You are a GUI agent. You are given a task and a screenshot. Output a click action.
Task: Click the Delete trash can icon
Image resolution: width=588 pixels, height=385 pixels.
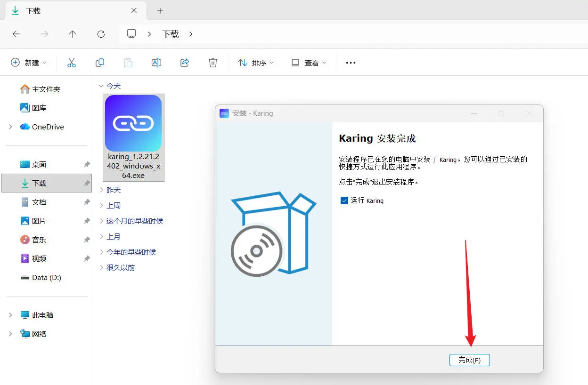(213, 63)
